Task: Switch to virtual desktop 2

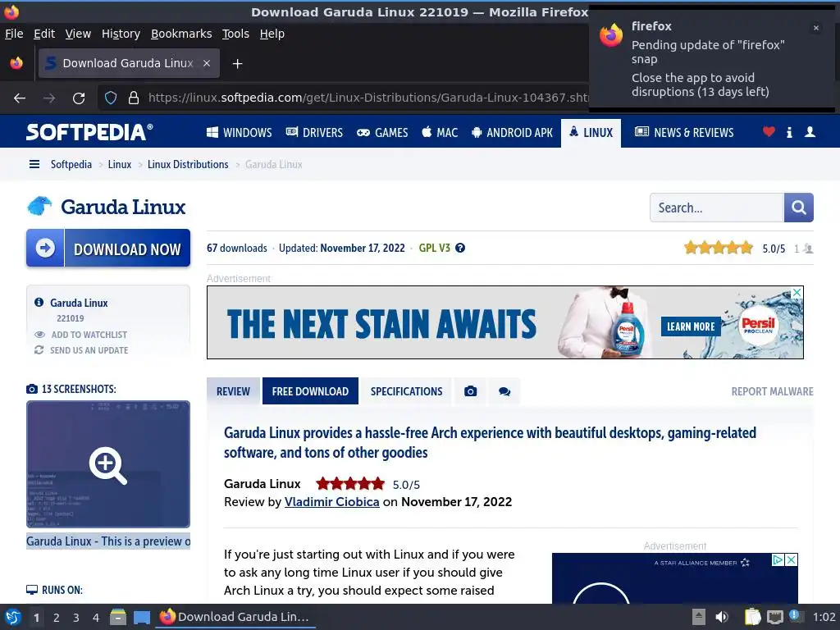Action: [57, 618]
